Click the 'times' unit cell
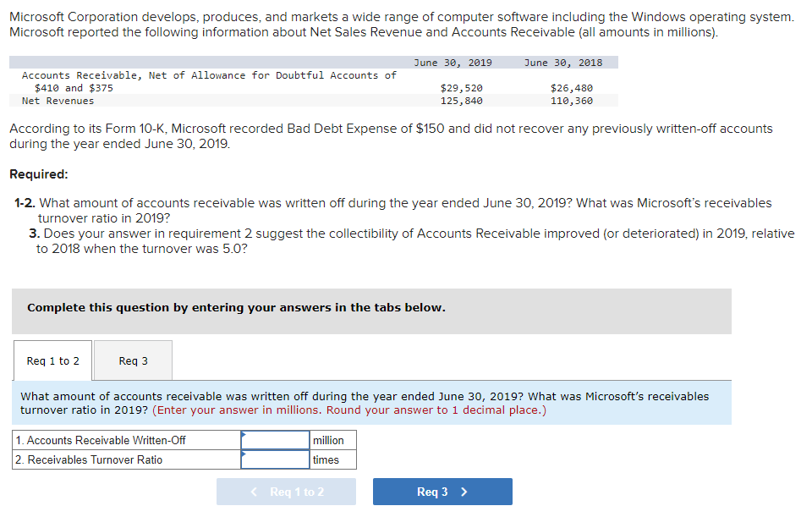The image size is (812, 528). click(333, 459)
